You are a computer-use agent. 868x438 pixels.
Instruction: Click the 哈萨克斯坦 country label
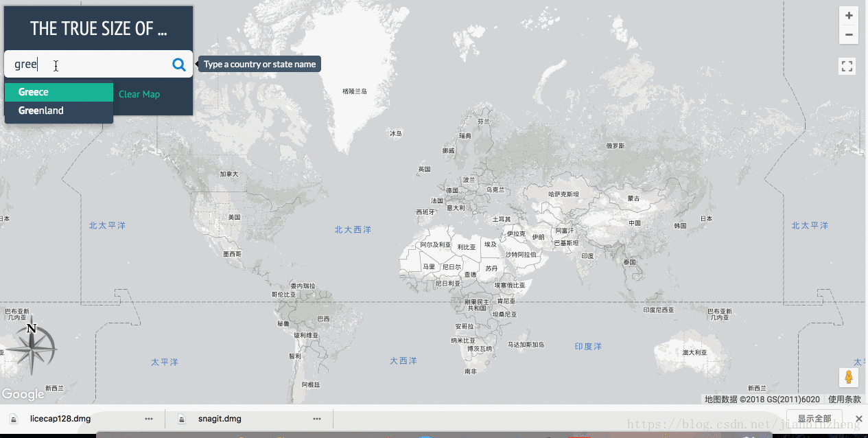click(563, 195)
